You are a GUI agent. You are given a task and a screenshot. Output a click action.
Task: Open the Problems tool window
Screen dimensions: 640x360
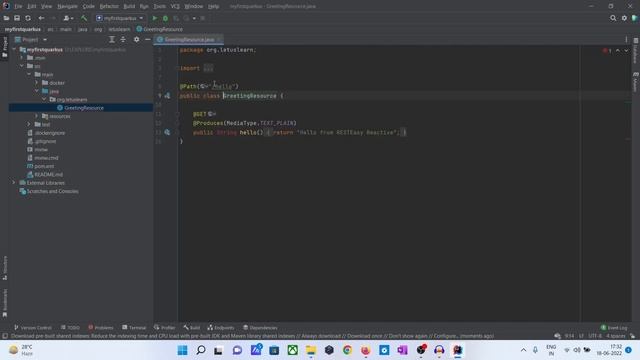click(x=100, y=328)
